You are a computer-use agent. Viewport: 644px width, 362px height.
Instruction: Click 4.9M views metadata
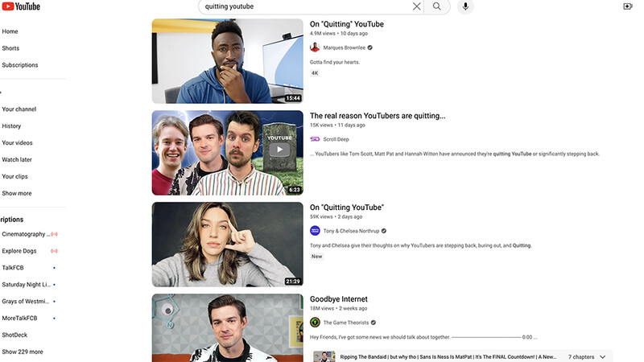(x=323, y=33)
